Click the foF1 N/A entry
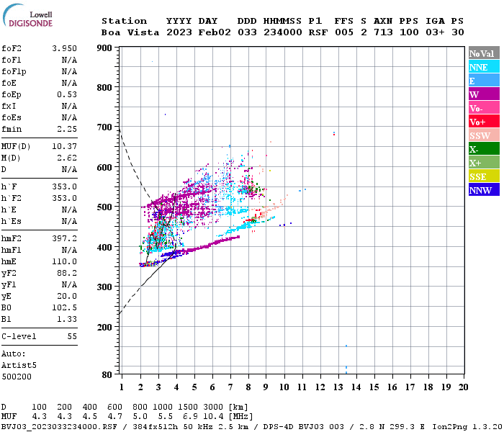 [x=39, y=60]
